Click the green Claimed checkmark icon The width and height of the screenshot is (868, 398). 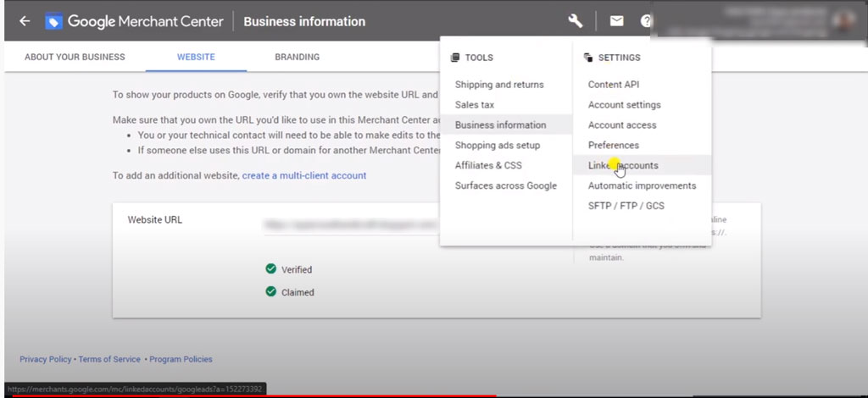tap(270, 291)
